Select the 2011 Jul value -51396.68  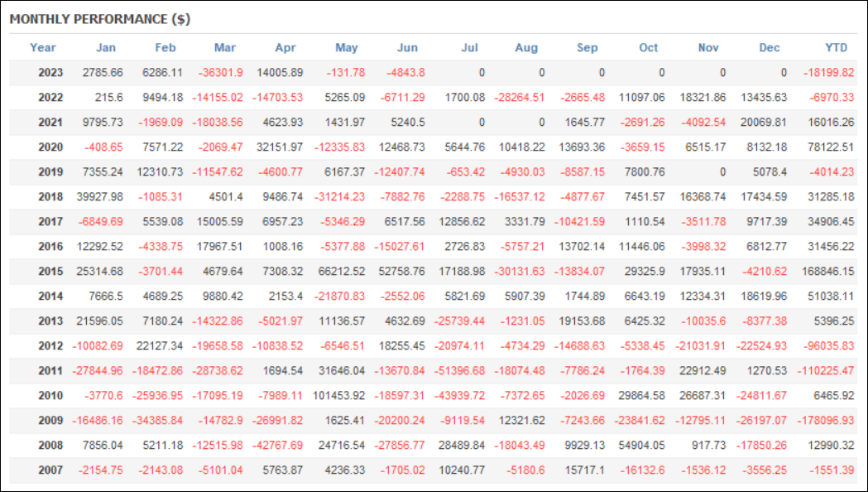(459, 371)
